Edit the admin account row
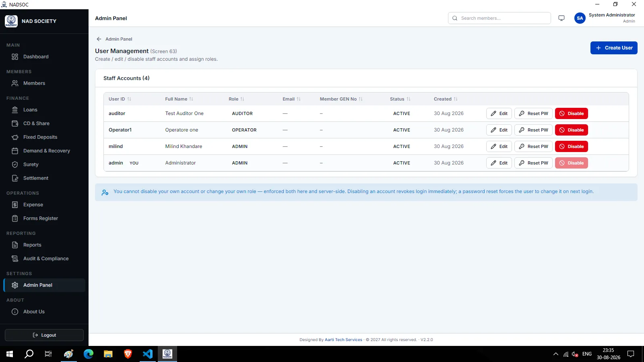This screenshot has width=644, height=362. pyautogui.click(x=499, y=163)
